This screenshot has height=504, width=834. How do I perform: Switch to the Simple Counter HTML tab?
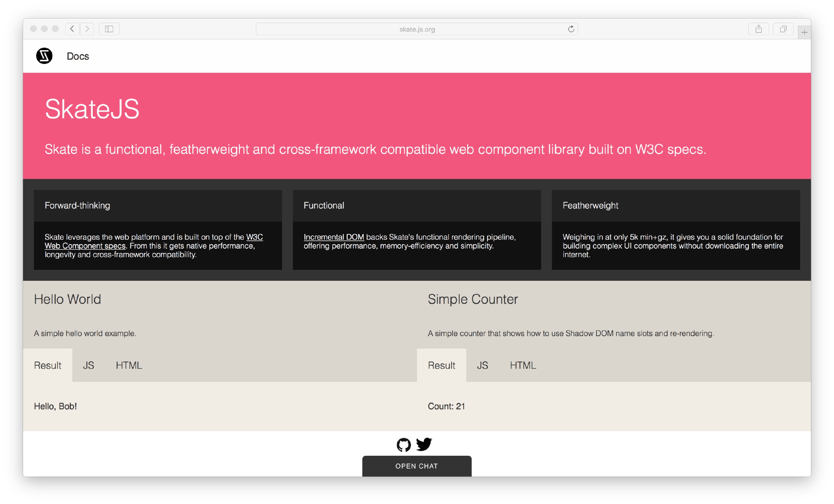[523, 365]
